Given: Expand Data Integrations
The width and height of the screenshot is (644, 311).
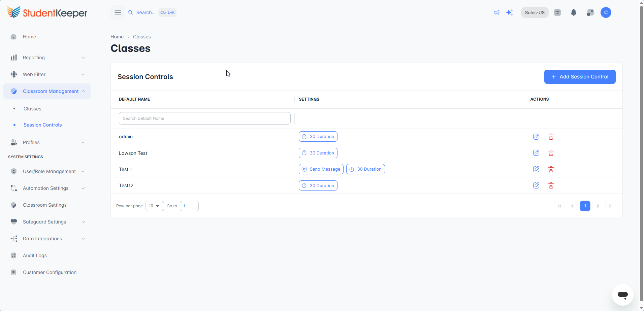Looking at the screenshot, I should coord(47,239).
